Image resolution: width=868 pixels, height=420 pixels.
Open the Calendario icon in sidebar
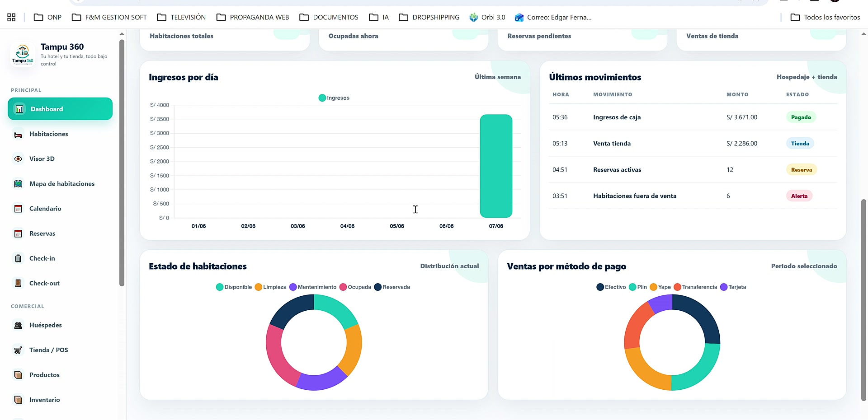tap(18, 209)
